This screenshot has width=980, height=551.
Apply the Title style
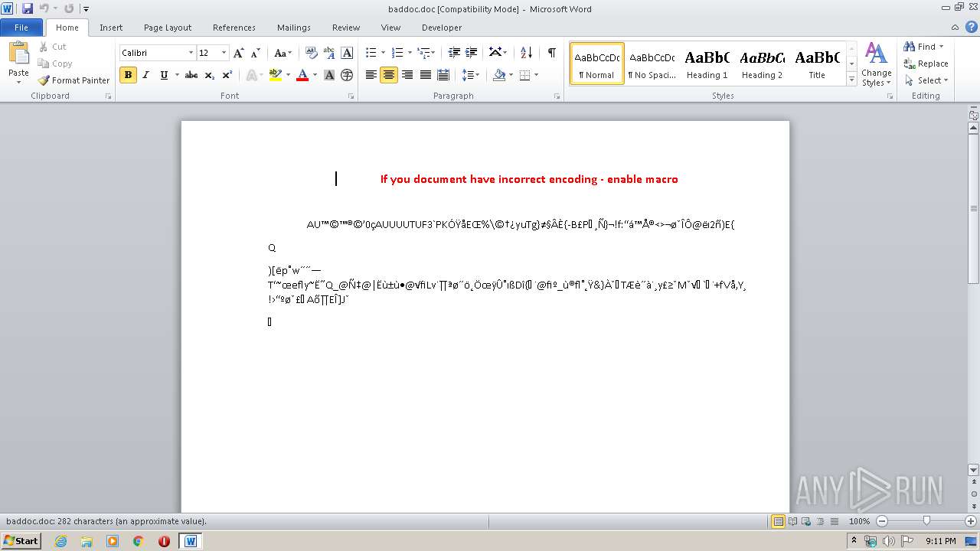(817, 64)
